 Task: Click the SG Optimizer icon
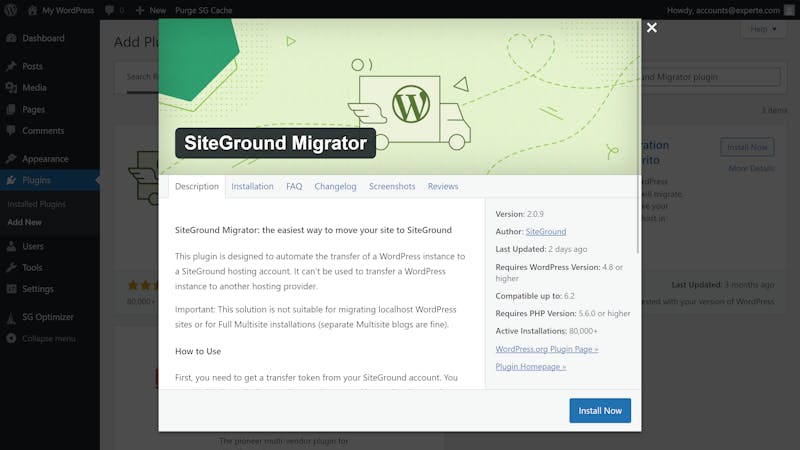[x=11, y=317]
